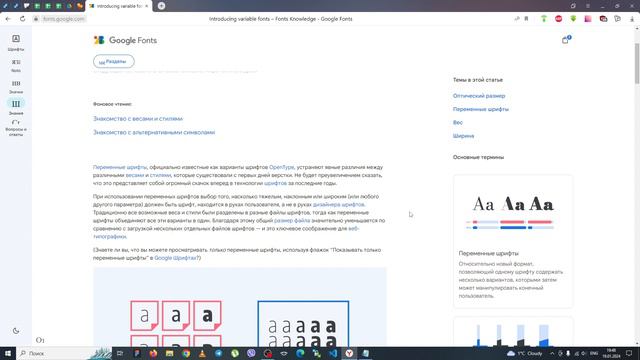This screenshot has width=640, height=360.
Task: Open Вопросы и ответы in the sidebar
Action: tap(16, 128)
